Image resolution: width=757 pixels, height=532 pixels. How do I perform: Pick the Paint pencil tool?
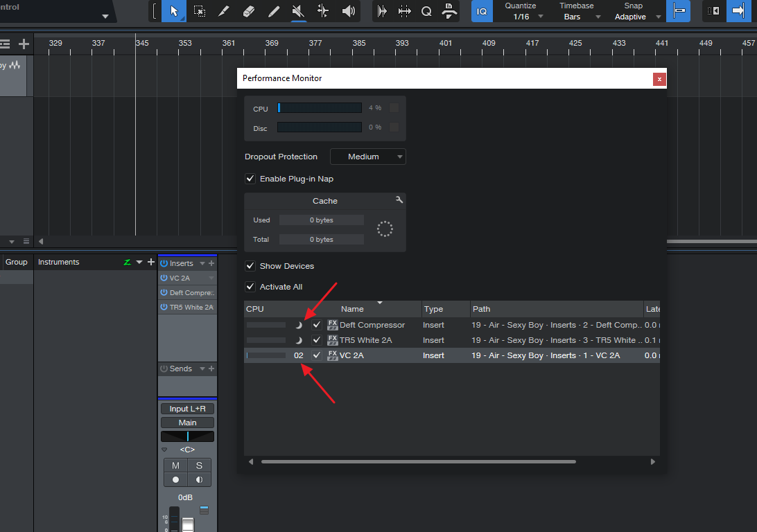pyautogui.click(x=274, y=11)
